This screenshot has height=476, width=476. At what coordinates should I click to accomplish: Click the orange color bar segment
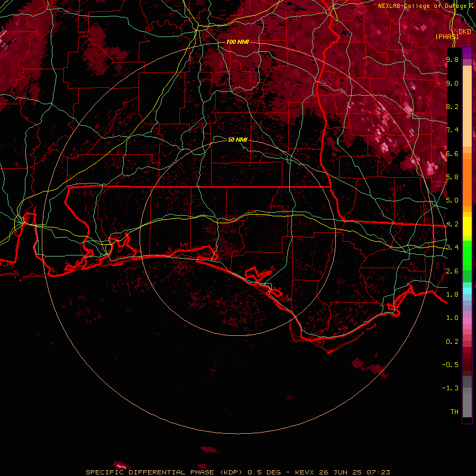click(467, 182)
